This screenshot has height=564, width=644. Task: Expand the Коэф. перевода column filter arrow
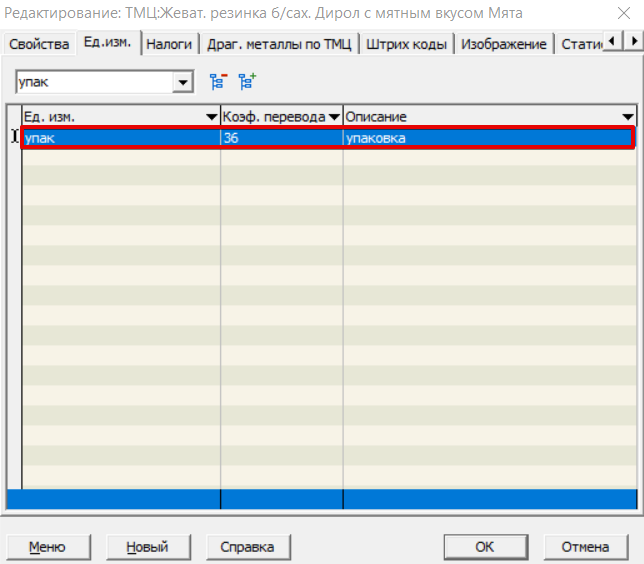pos(334,117)
